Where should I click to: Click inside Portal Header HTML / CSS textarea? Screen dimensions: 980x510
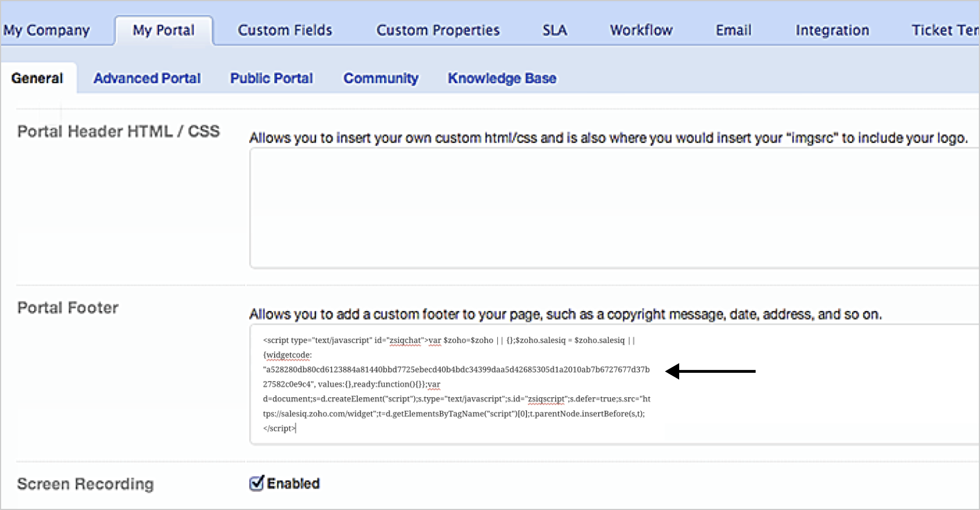coord(615,208)
